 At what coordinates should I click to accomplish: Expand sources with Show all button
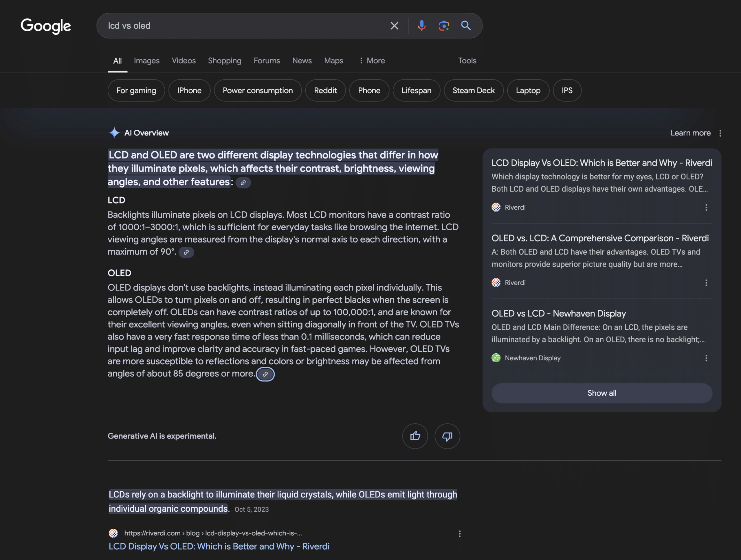[x=602, y=393]
